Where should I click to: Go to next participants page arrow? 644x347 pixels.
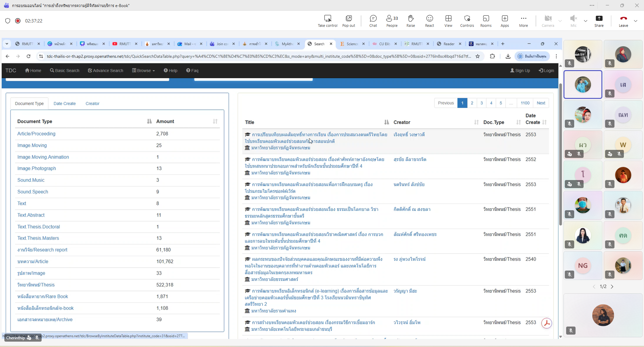click(612, 287)
